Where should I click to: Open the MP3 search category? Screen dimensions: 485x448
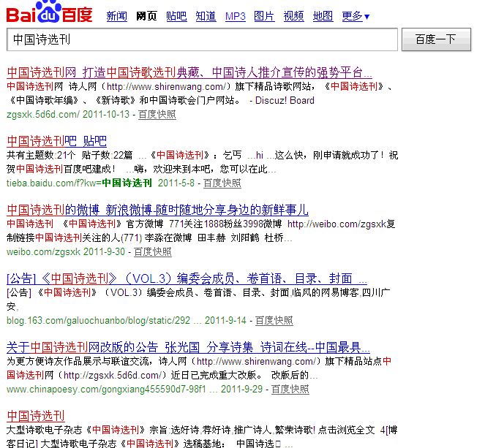[236, 16]
